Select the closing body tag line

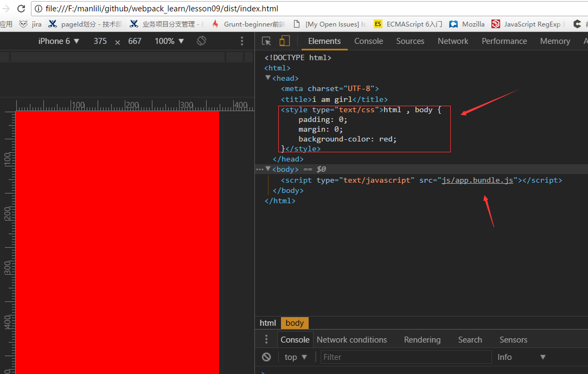click(x=288, y=190)
